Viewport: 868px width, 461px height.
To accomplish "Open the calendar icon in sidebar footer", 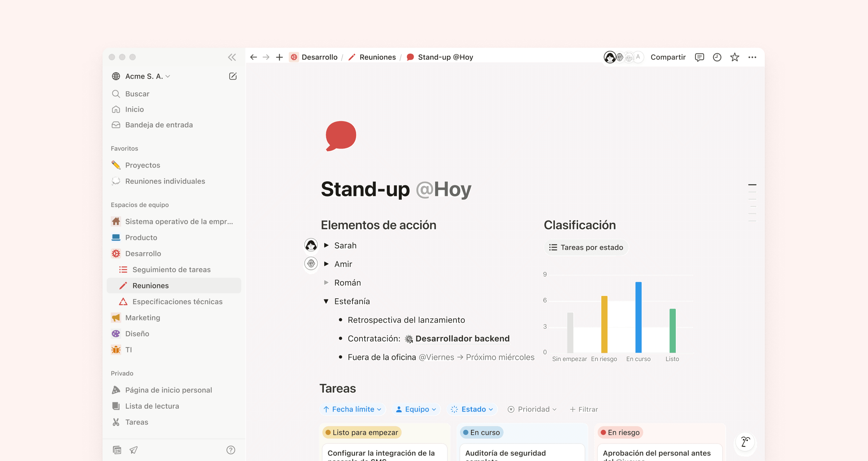I will (117, 450).
